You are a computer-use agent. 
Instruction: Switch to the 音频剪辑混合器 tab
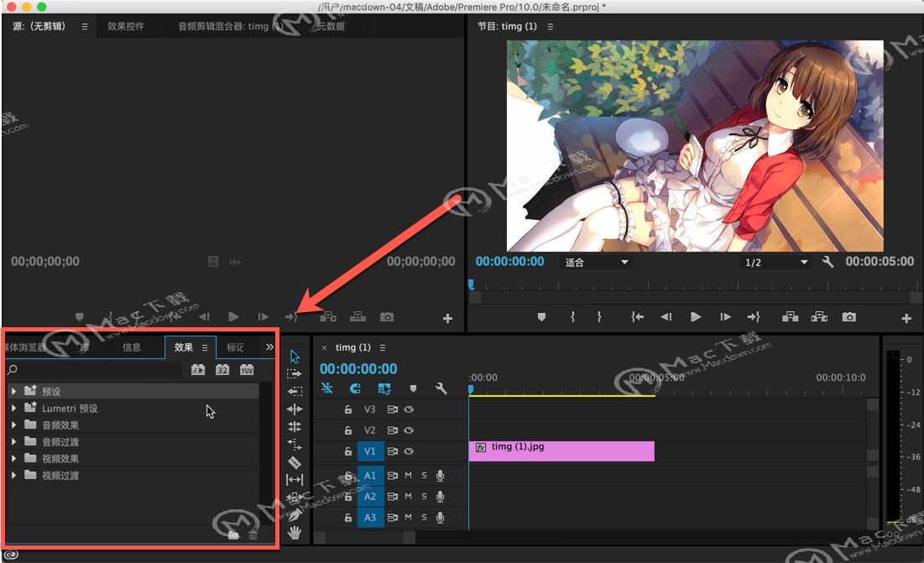coord(231,27)
